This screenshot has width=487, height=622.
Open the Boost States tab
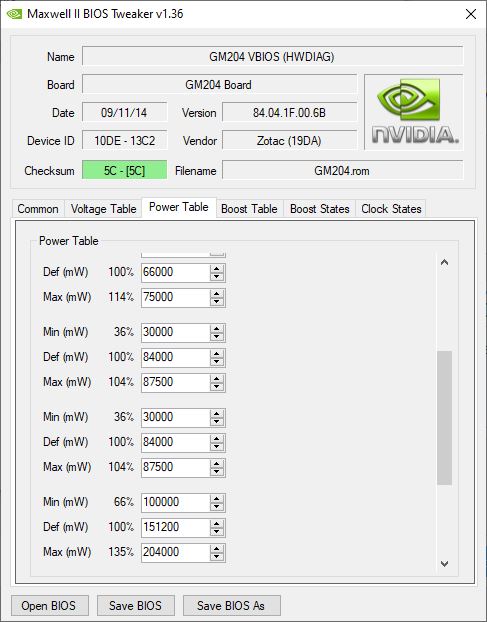(x=320, y=209)
